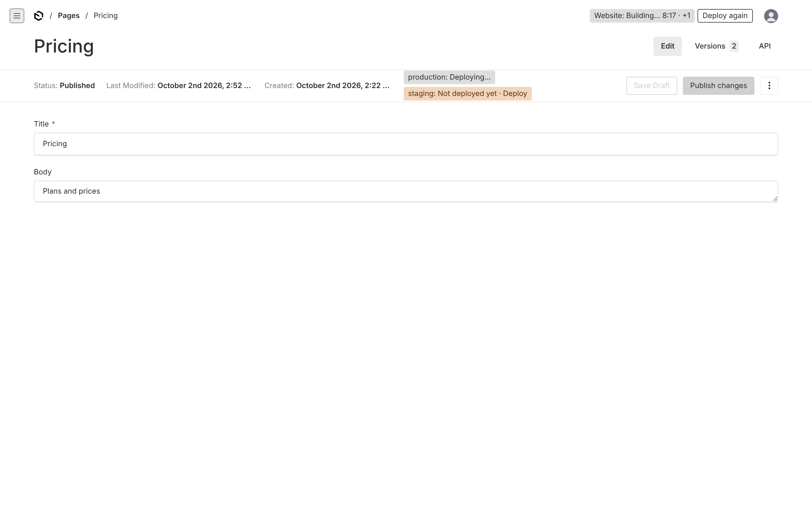The image size is (812, 508).
Task: Focus the Title input field
Action: pos(406,144)
